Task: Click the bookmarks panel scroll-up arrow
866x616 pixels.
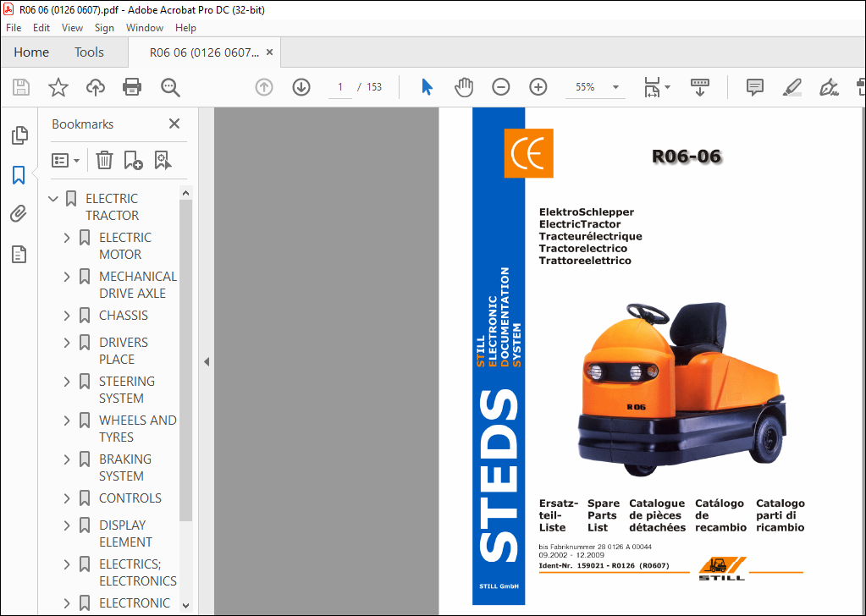Action: 185,193
